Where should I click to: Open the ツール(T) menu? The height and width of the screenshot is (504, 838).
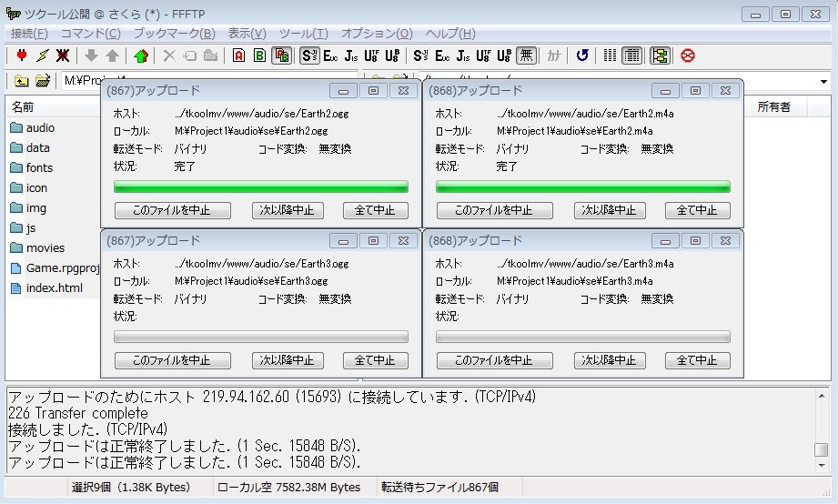(x=304, y=34)
